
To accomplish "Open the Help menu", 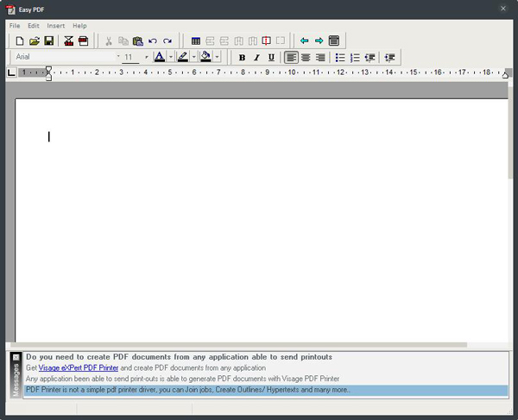I will coord(79,25).
